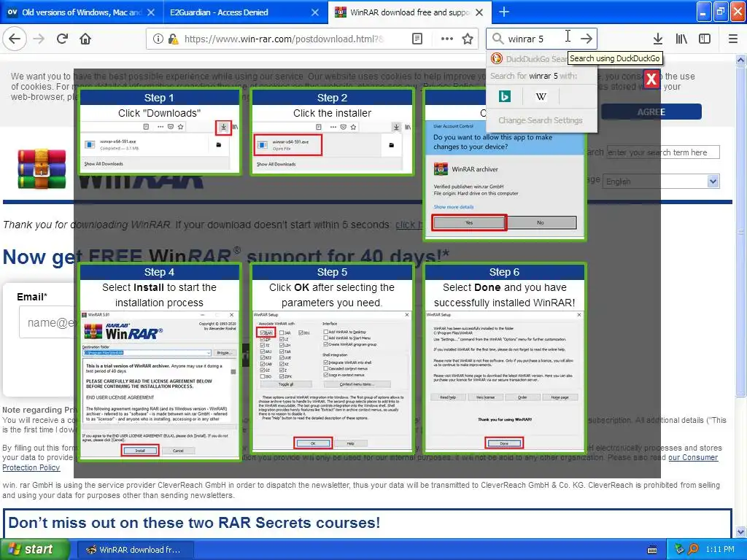The height and width of the screenshot is (560, 747).
Task: Switch to E2Guardian Access Denied tab
Action: tap(245, 12)
